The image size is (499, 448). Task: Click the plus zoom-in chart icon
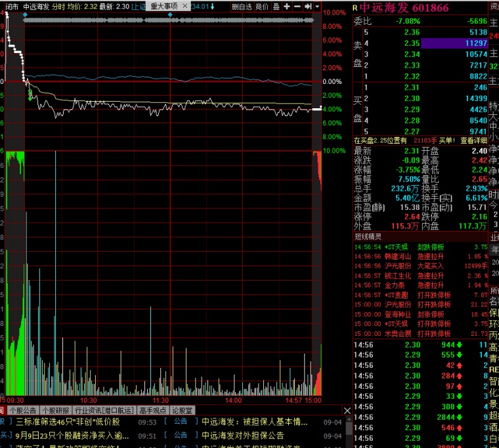(x=287, y=7)
